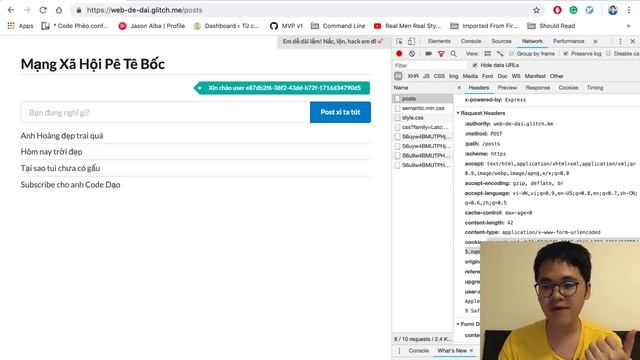
Task: Toggle the device toolbar icon
Action: (411, 41)
